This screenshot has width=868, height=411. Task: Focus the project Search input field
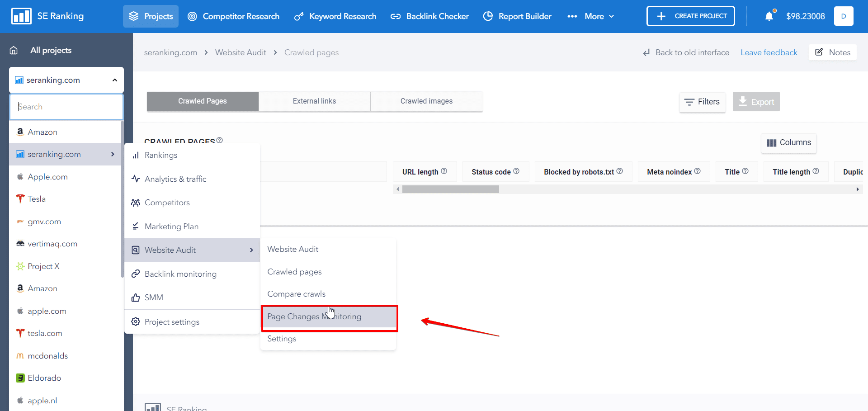coord(66,107)
